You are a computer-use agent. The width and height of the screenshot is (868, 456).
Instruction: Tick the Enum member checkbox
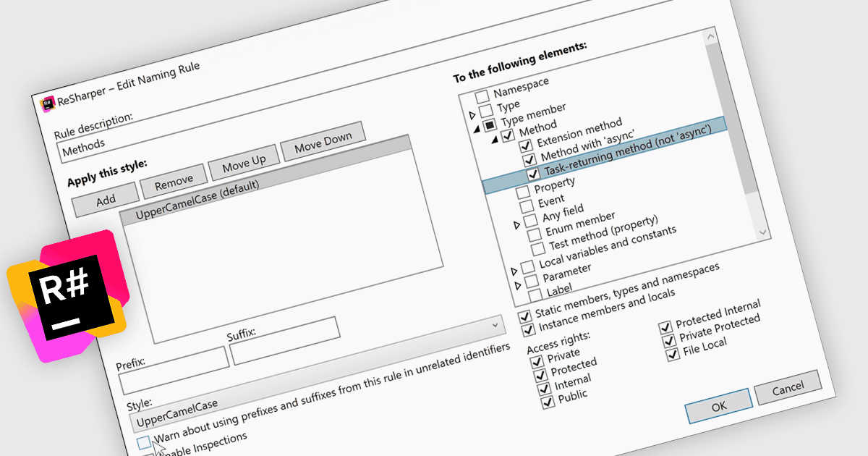click(534, 234)
